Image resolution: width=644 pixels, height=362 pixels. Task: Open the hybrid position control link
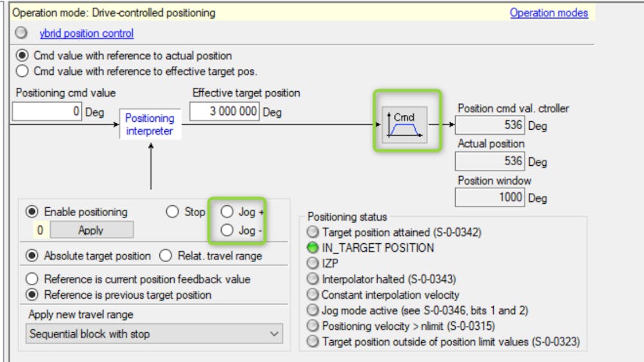pyautogui.click(x=86, y=33)
